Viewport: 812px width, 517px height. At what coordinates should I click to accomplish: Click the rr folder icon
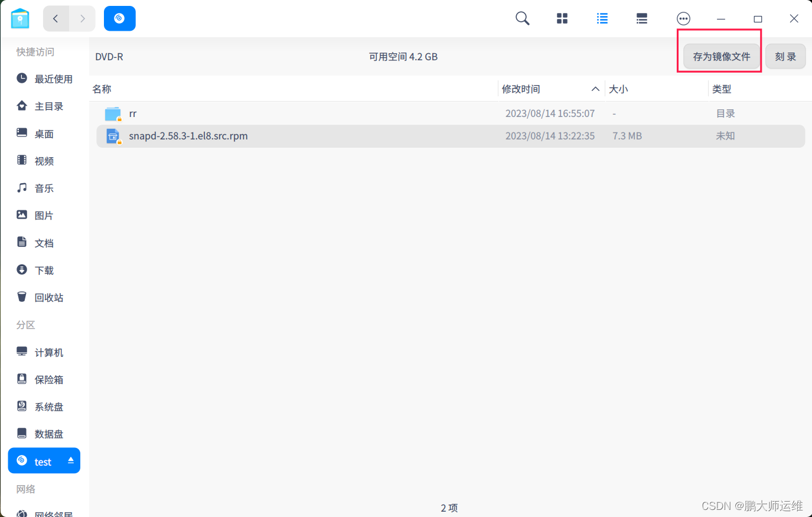(113, 113)
